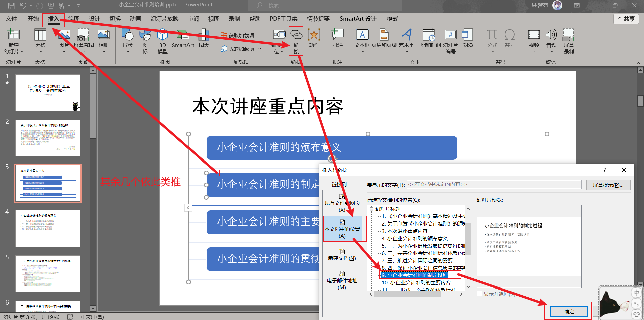Click the 要显示的文字 text field

click(x=494, y=185)
